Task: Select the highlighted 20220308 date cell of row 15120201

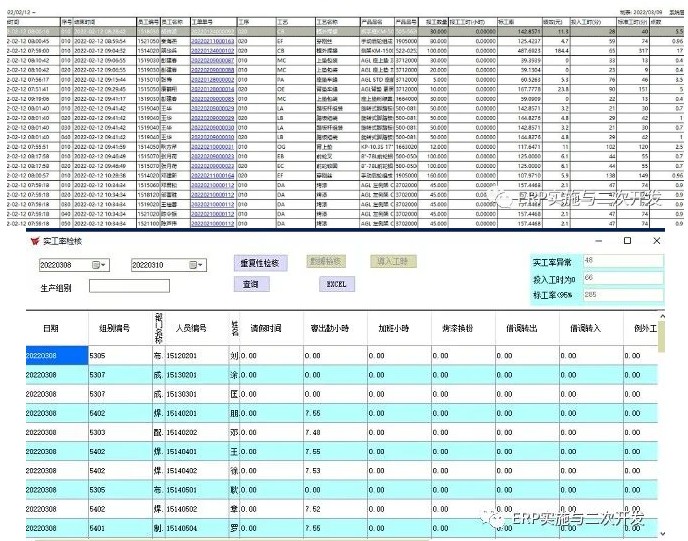Action: [x=57, y=356]
